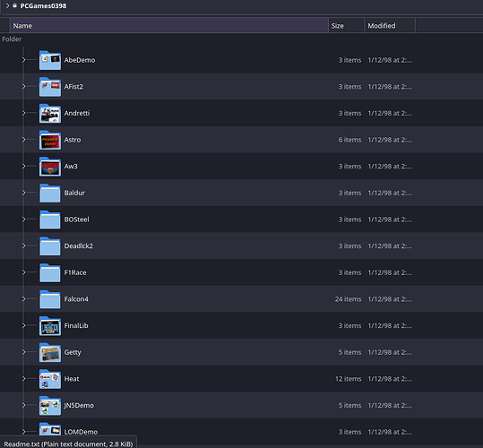Sort by the Size column header
Viewport: 483px width, 448px height.
[346, 26]
